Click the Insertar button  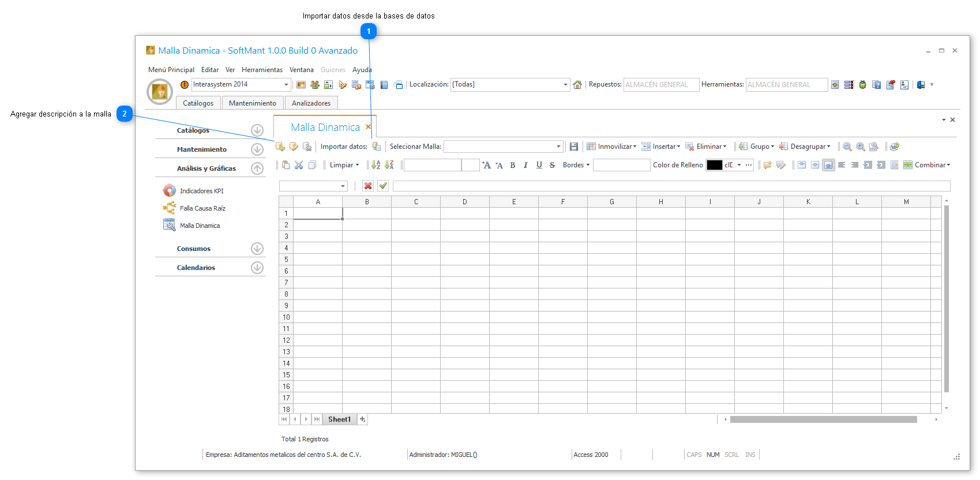[x=661, y=147]
